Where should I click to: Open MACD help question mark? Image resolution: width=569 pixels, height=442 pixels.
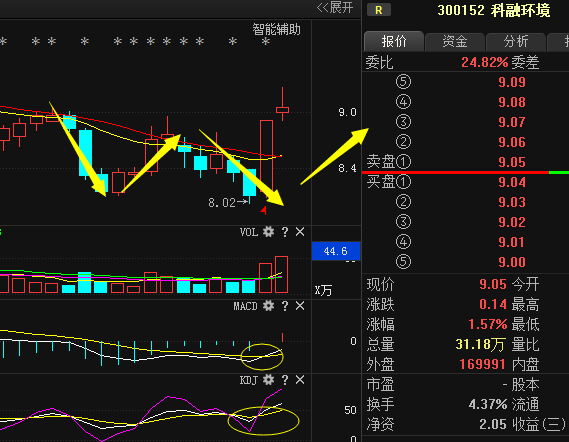285,306
